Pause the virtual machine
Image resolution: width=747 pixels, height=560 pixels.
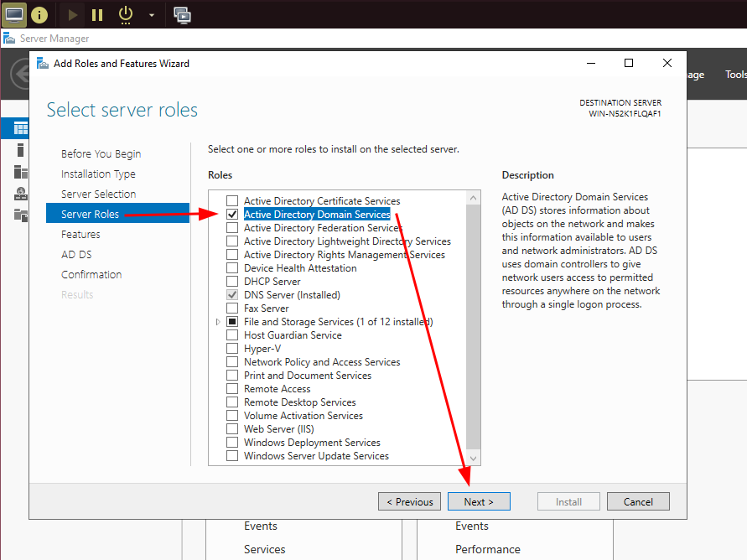pos(97,15)
